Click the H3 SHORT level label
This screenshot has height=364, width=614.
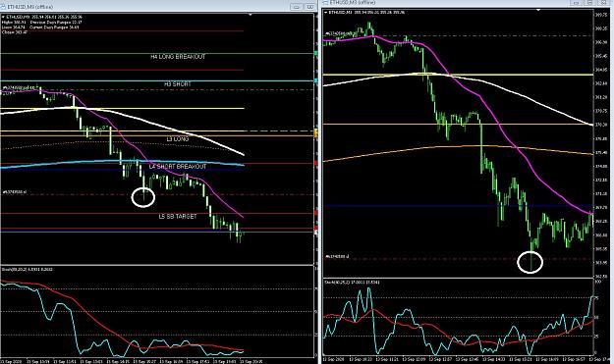(x=178, y=84)
